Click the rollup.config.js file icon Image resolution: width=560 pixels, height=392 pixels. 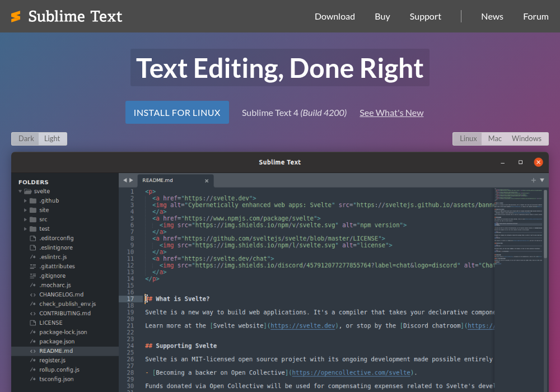(x=33, y=370)
